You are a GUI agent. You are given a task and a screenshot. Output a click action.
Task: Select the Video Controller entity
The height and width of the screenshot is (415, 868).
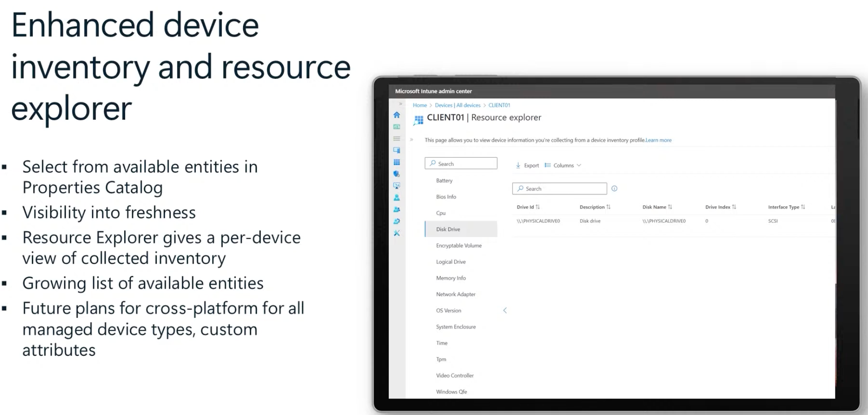461,376
